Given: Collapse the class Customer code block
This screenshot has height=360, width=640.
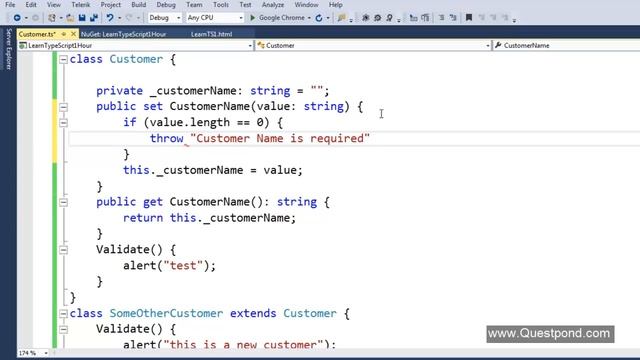Looking at the screenshot, I should pyautogui.click(x=63, y=60).
